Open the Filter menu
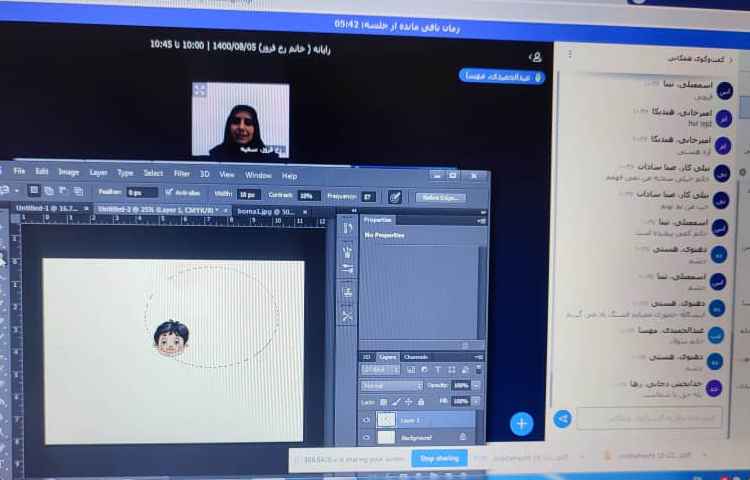This screenshot has width=750, height=480. click(181, 173)
